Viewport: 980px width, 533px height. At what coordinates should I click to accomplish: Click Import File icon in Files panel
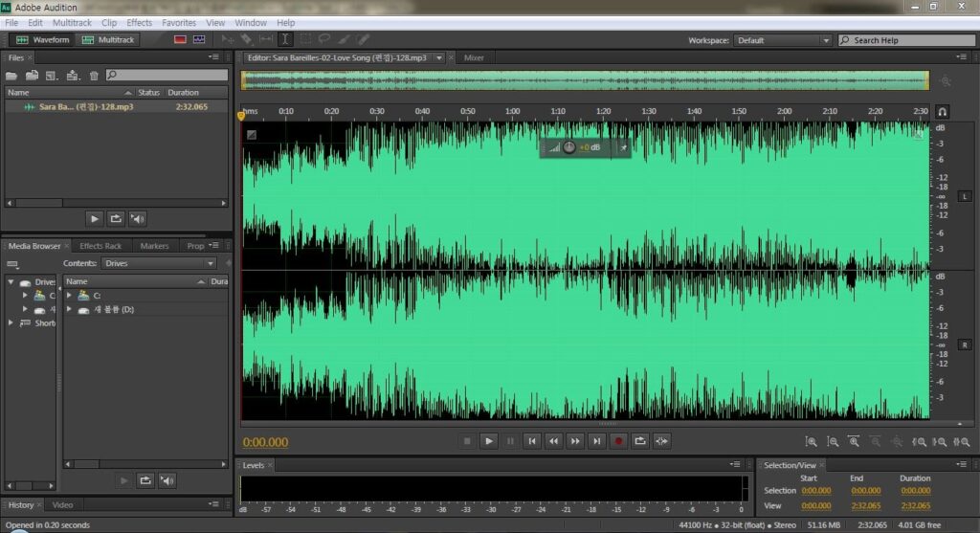(32, 76)
